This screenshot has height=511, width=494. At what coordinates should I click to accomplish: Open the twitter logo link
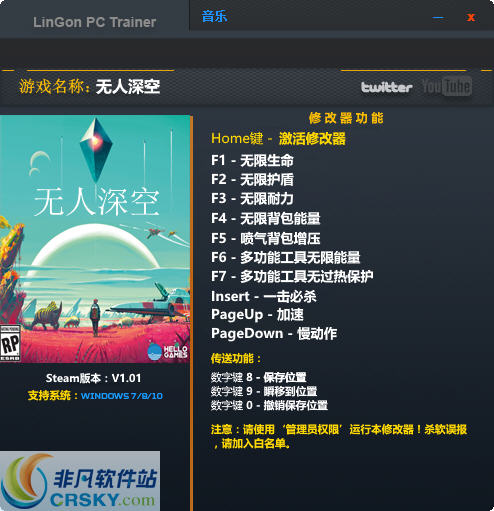coord(387,87)
